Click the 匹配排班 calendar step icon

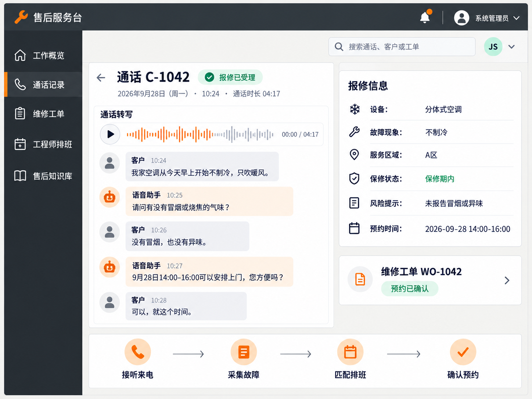(x=350, y=352)
